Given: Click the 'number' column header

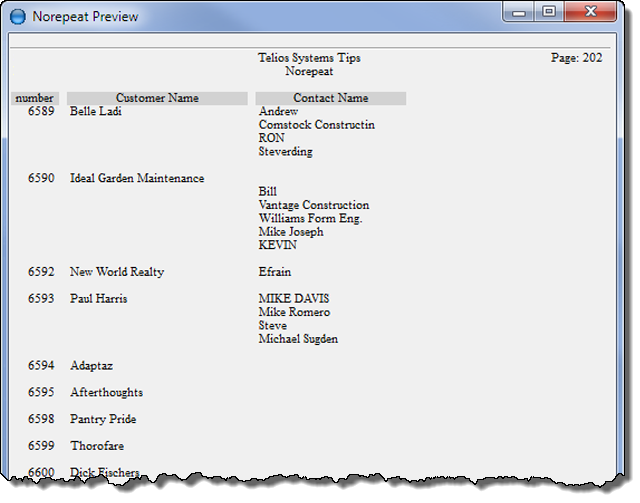Looking at the screenshot, I should (x=35, y=98).
